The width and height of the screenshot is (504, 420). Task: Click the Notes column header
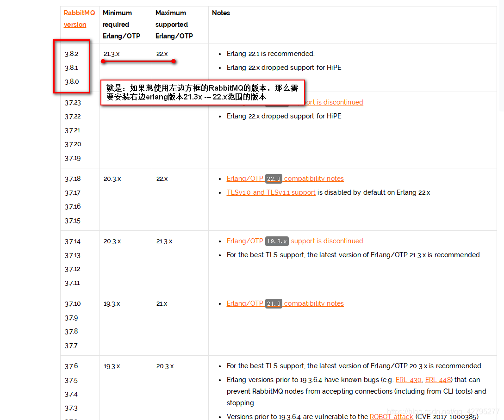click(221, 13)
